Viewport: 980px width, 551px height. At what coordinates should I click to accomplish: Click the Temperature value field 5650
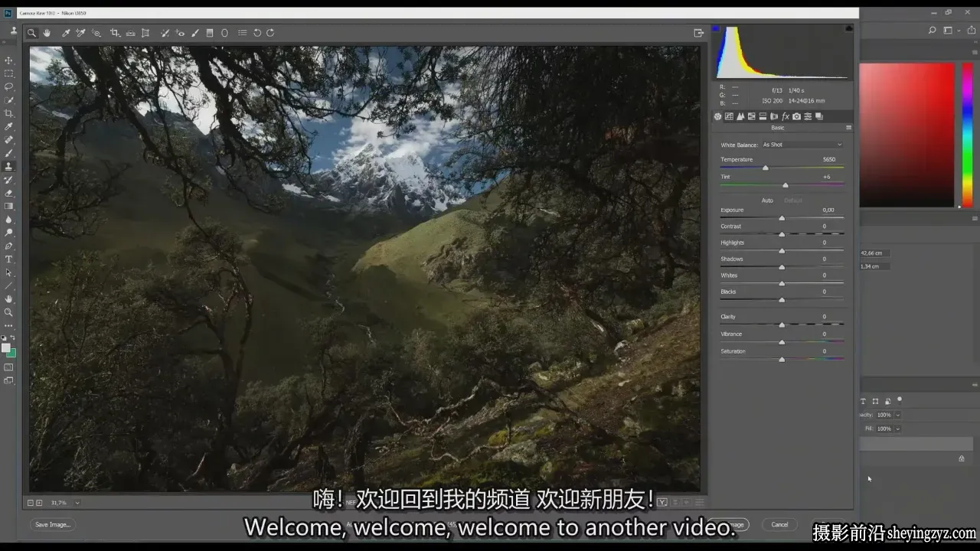828,159
